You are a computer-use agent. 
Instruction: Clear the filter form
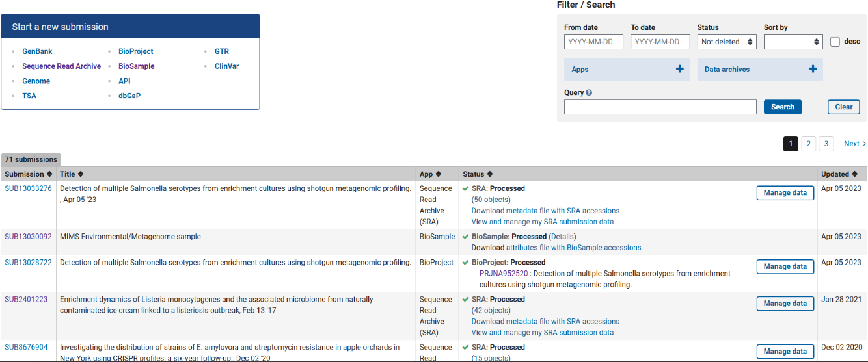[844, 107]
